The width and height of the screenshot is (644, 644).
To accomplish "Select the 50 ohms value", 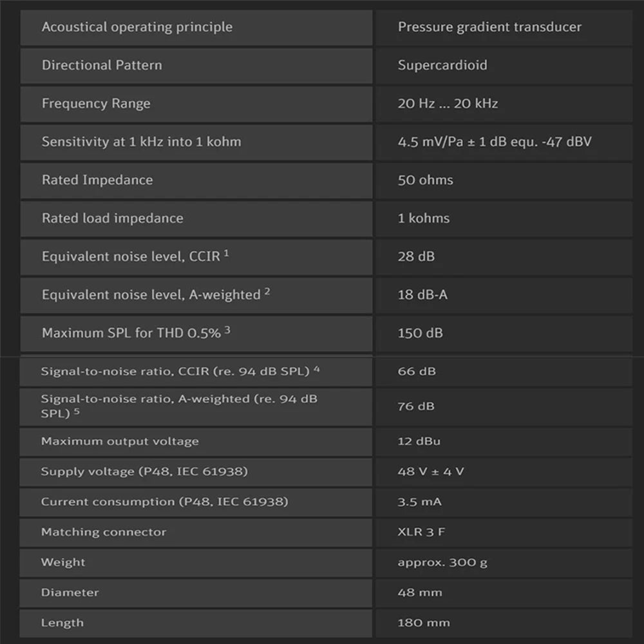I will (425, 180).
